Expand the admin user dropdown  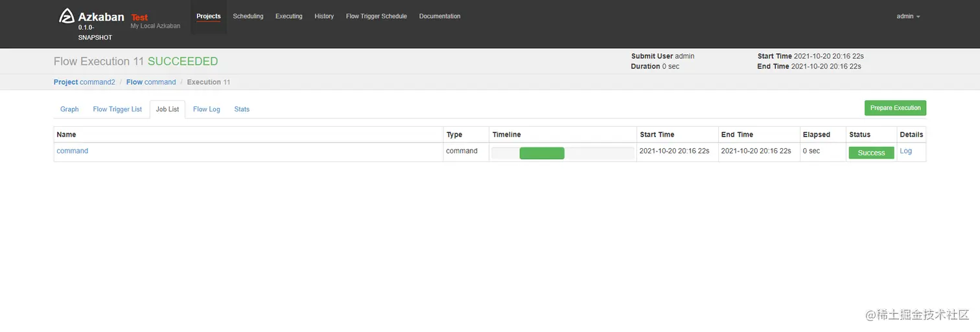click(908, 16)
